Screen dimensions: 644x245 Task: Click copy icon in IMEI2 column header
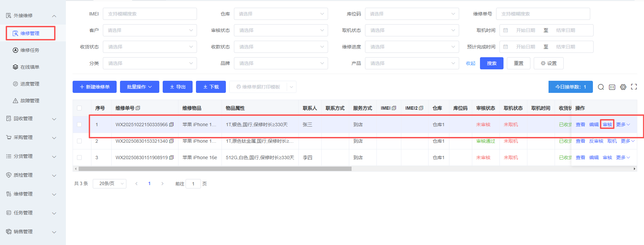click(x=421, y=108)
